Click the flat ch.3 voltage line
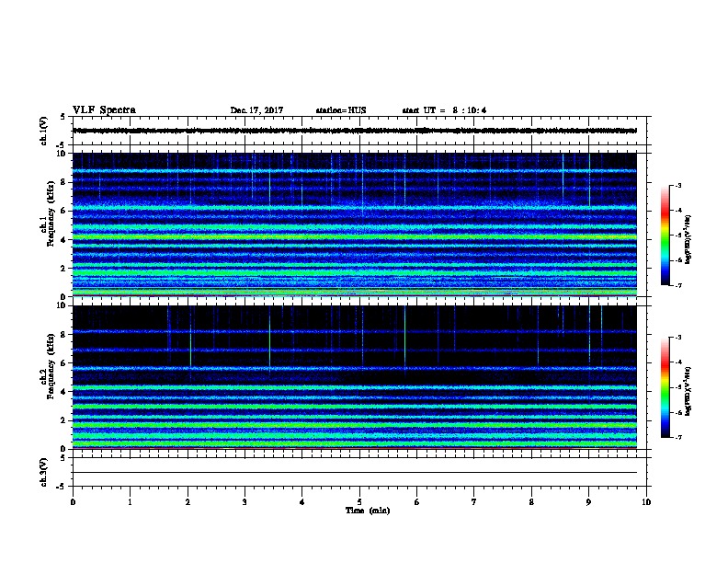Image resolution: width=728 pixels, height=563 pixels. [355, 473]
